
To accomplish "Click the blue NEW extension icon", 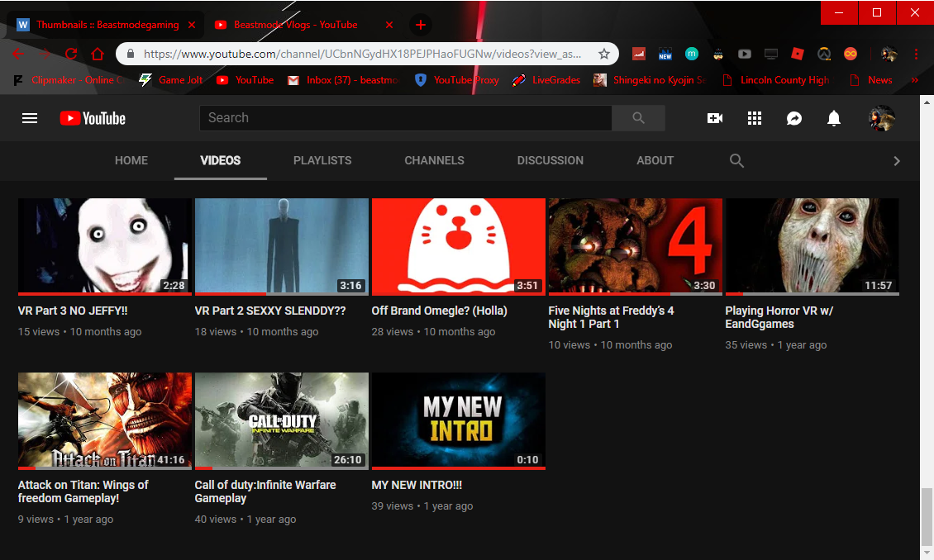I will point(665,55).
